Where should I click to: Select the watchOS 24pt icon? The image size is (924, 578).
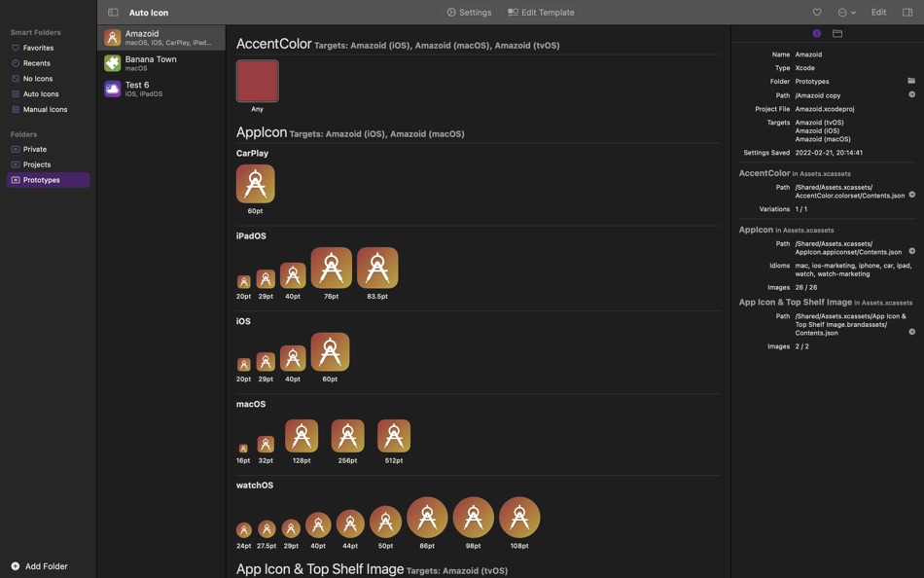tap(243, 530)
